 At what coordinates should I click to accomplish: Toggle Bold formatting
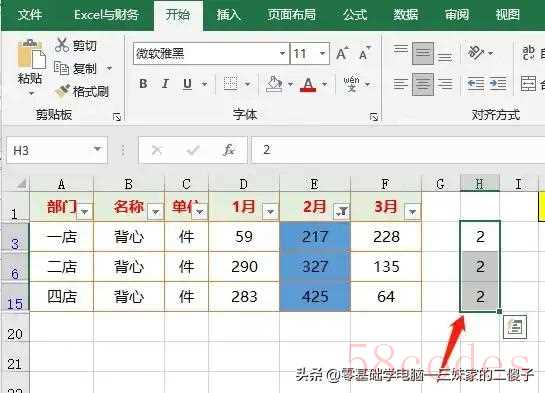tap(143, 84)
